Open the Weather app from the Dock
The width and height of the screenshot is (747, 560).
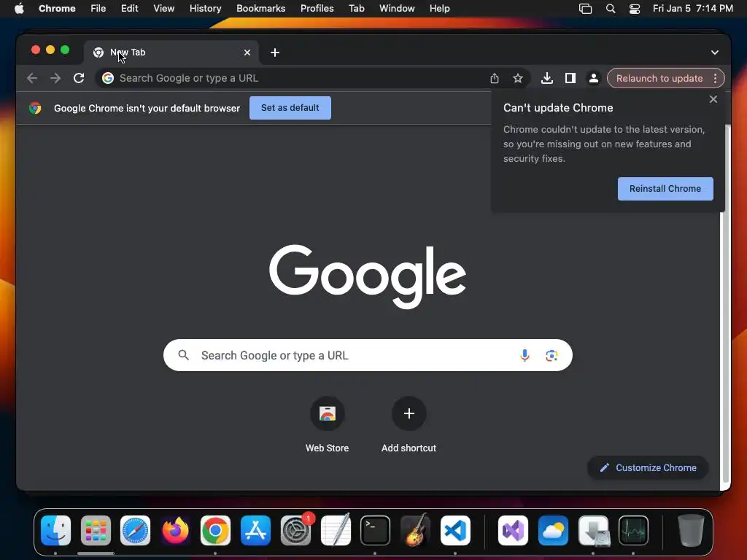click(553, 530)
